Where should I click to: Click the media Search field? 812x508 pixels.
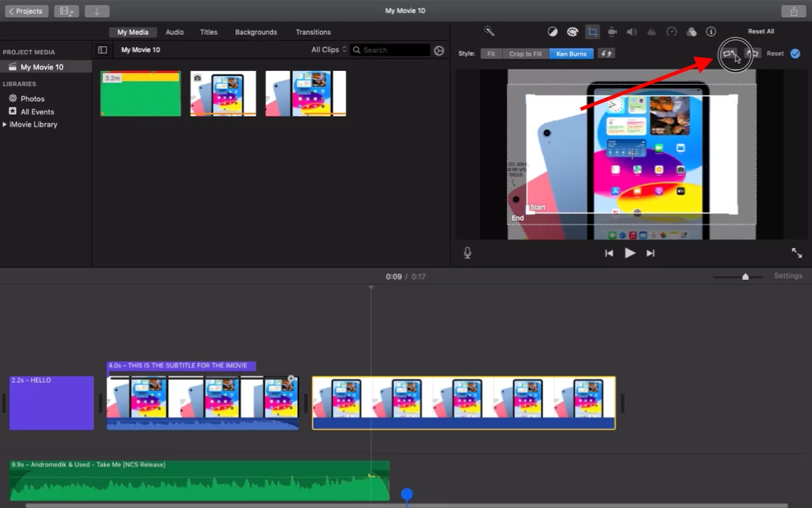click(x=390, y=50)
